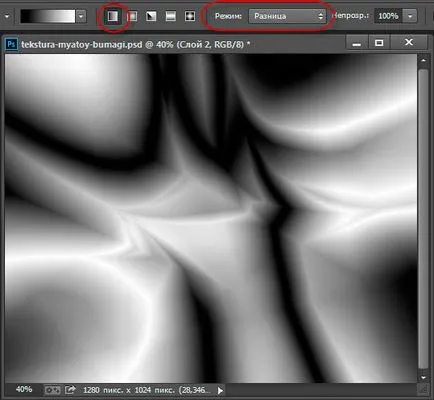Click the vertical scrollbar up arrow

[x=423, y=61]
